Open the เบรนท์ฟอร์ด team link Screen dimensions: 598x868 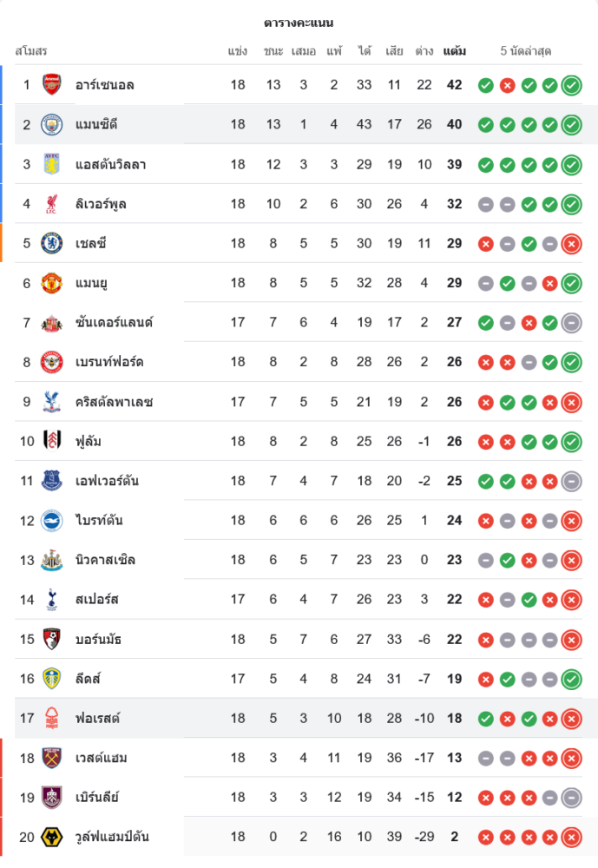coord(109,362)
